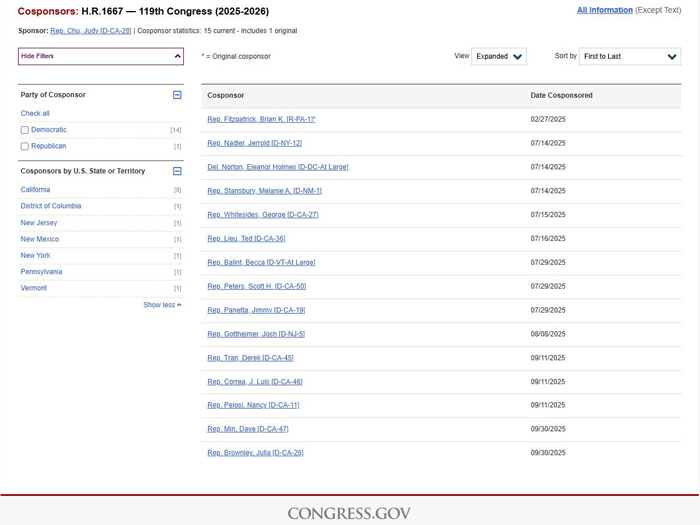Image resolution: width=700 pixels, height=525 pixels.
Task: Collapse Cosponsors by U.S. State section icon
Action: pos(177,171)
